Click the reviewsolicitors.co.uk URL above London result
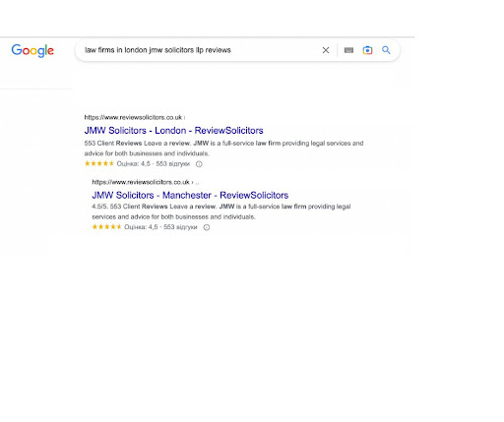 (133, 117)
